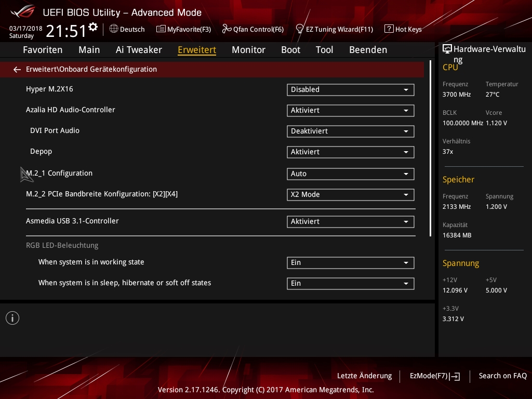
Task: Switch to the Tool tab
Action: tap(324, 50)
